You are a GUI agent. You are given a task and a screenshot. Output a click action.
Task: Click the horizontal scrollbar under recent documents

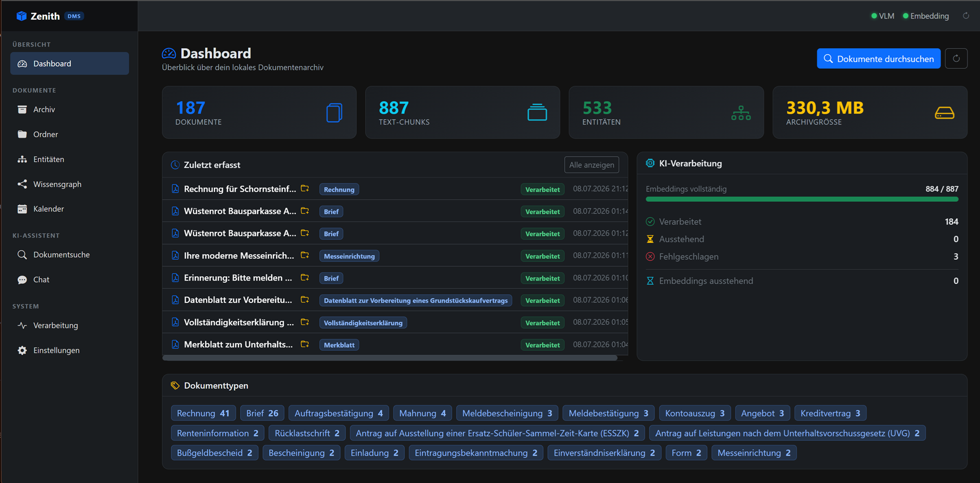click(390, 358)
